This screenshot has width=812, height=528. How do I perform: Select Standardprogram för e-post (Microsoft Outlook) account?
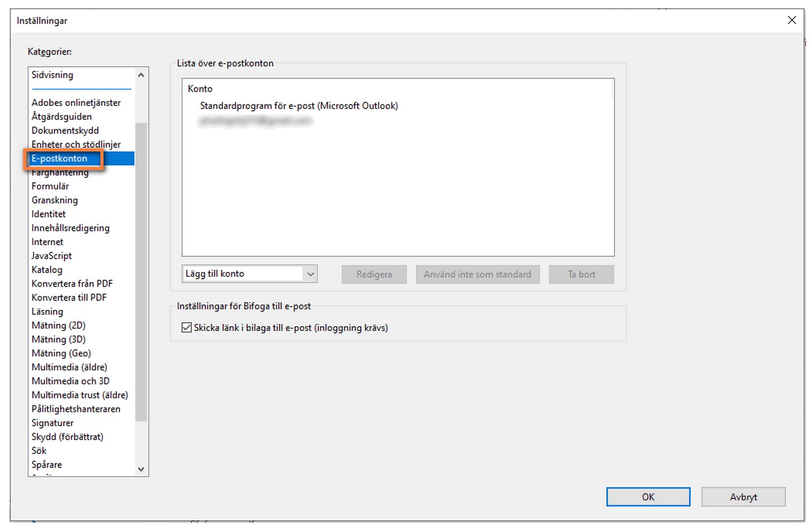299,106
